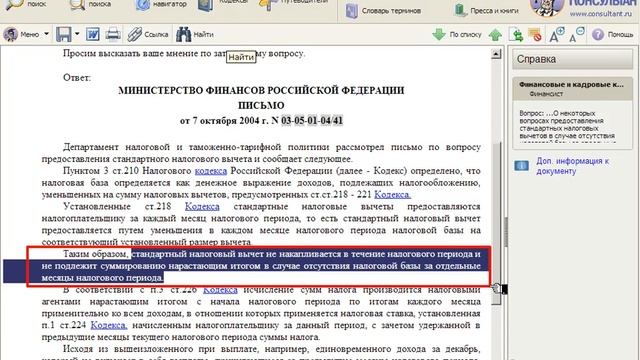Click the print icon
Viewport: 640px width, 360px height.
[113, 35]
